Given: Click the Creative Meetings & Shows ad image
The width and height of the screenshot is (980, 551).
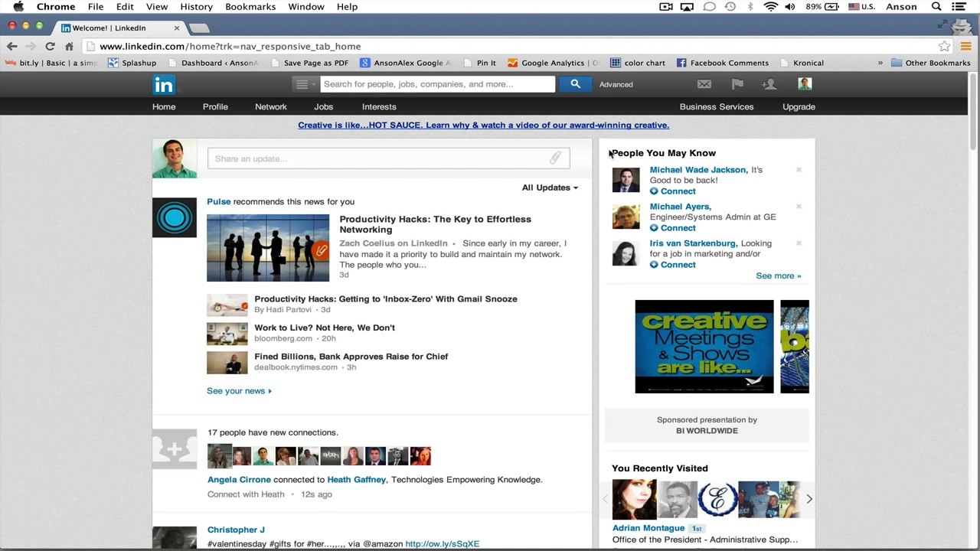Looking at the screenshot, I should click(x=704, y=347).
